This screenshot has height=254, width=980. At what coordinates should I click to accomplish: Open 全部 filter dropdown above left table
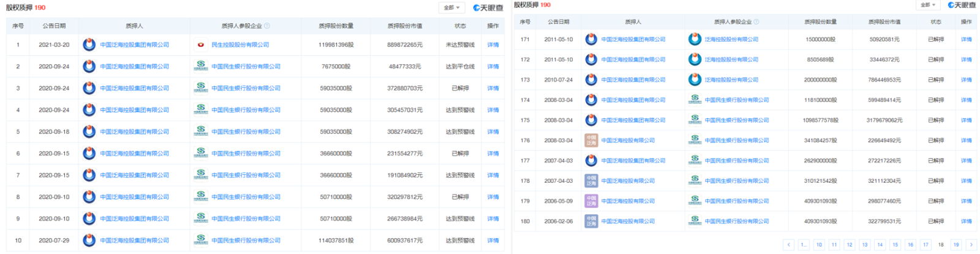pos(452,8)
